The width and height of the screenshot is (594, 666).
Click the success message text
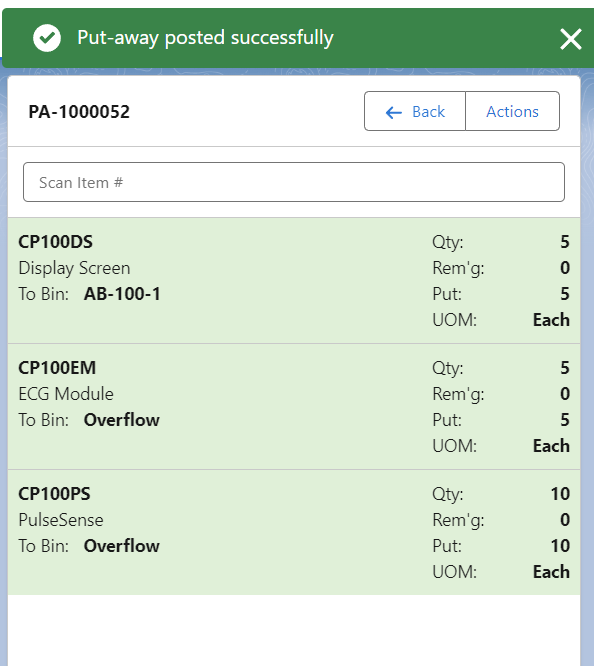pyautogui.click(x=205, y=38)
